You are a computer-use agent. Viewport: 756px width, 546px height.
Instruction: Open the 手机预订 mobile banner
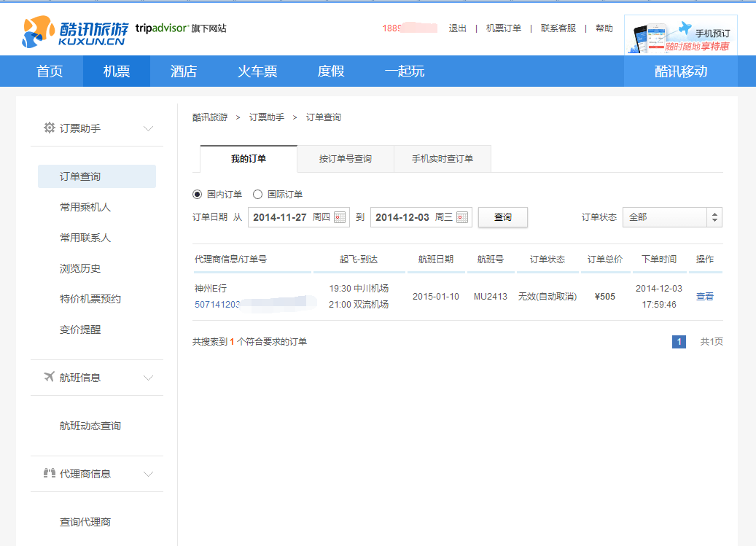680,35
